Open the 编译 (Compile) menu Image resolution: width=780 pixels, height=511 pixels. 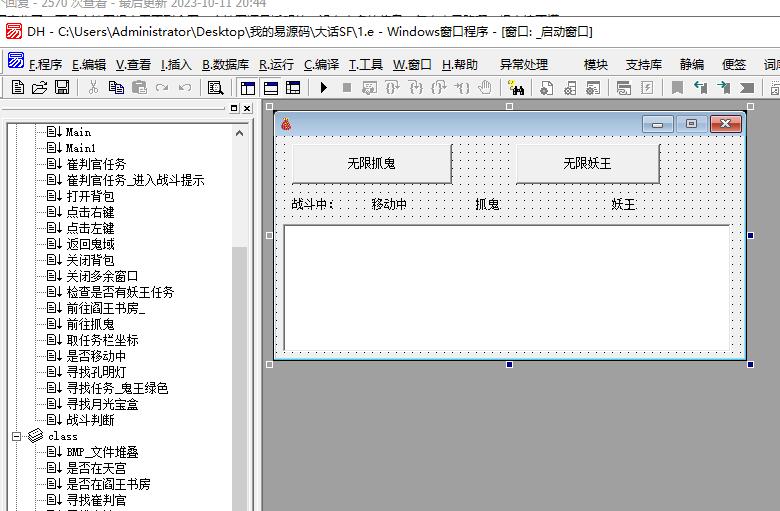pyautogui.click(x=321, y=64)
